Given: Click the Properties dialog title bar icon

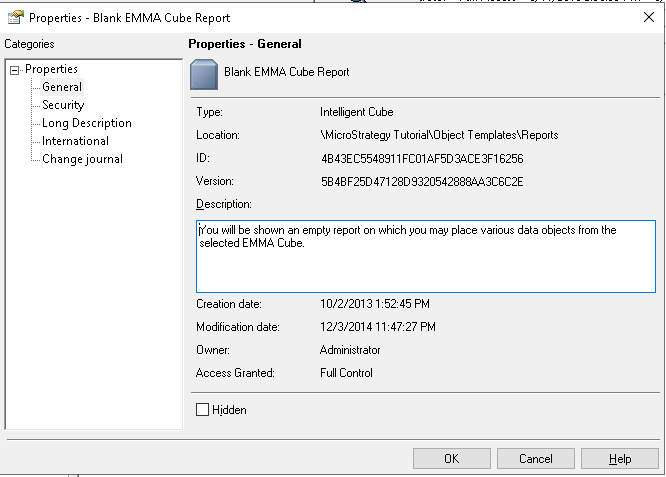Looking at the screenshot, I should [16, 17].
